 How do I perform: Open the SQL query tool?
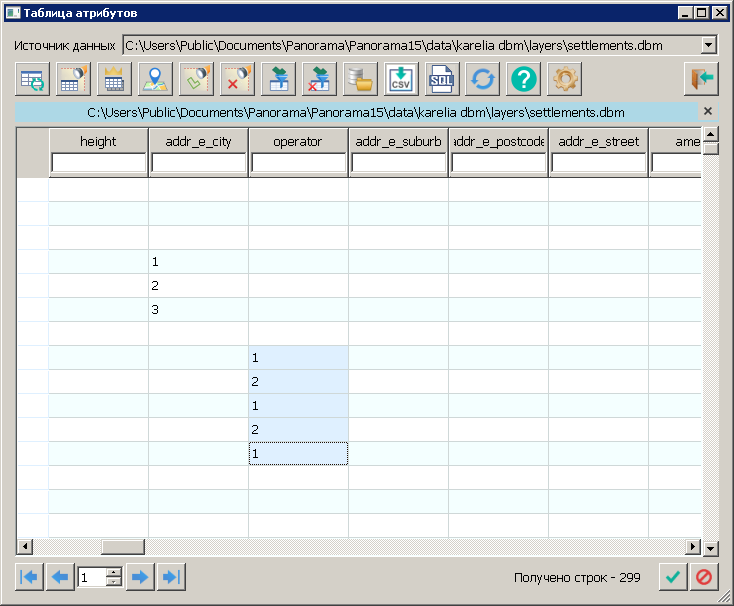point(442,78)
